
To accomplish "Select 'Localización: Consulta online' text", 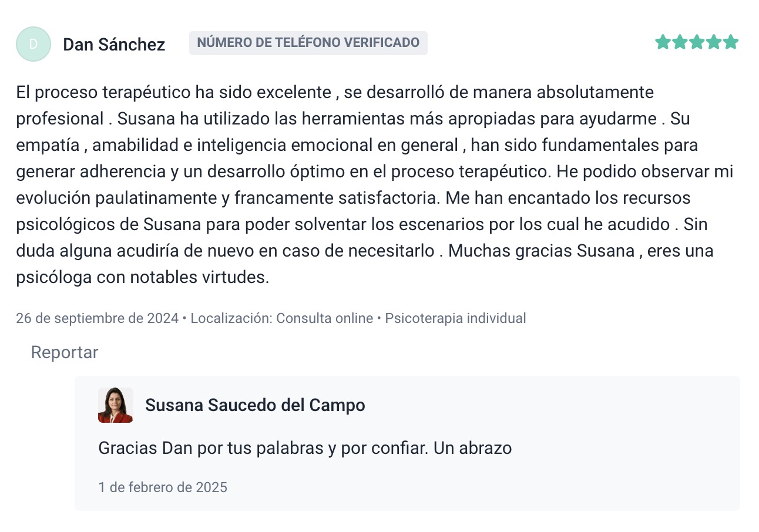I will (281, 318).
